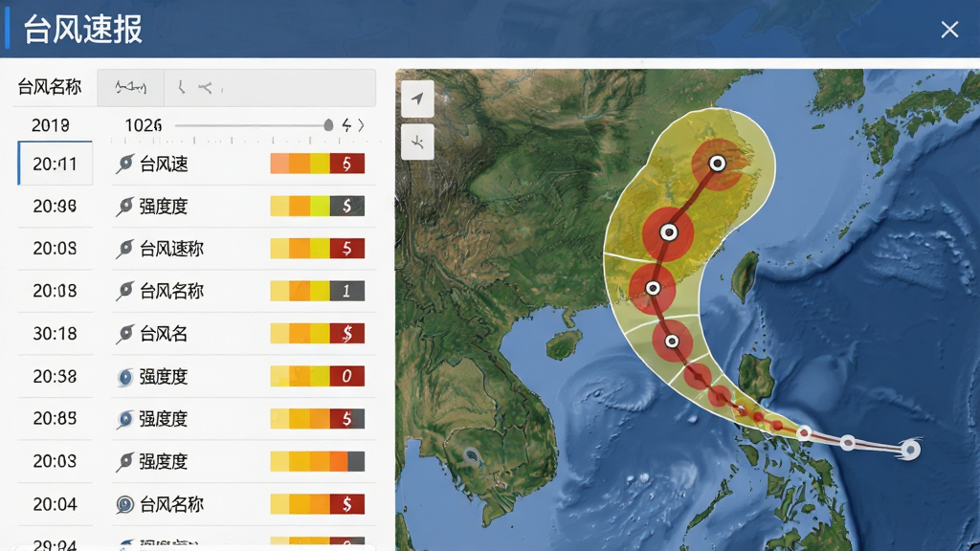This screenshot has width=980, height=551.
Task: Click the time "20:04" in the list
Action: pyautogui.click(x=55, y=504)
